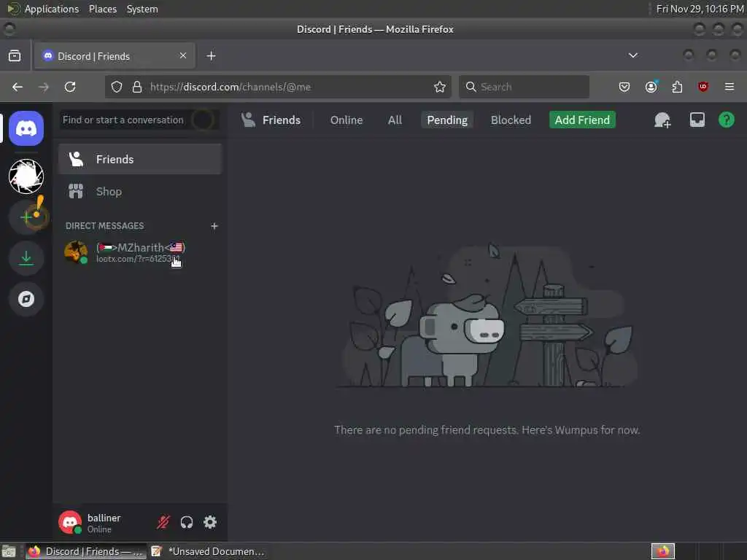
Task: Select the Pending friends tab
Action: click(x=447, y=120)
